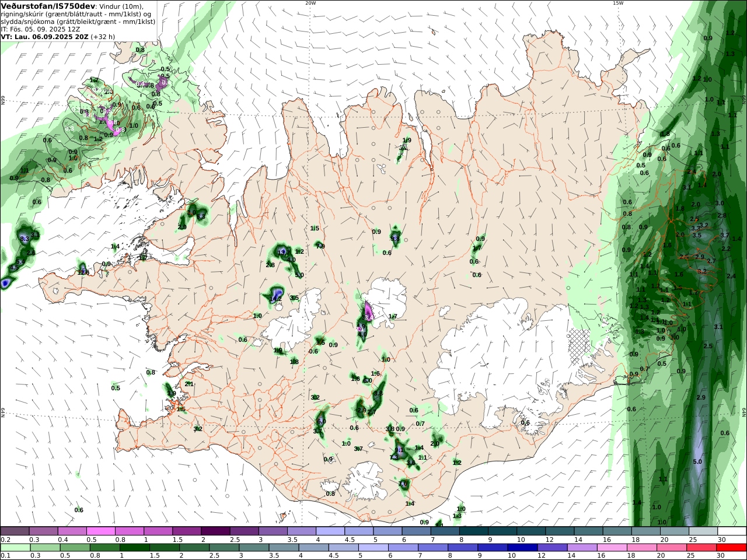Click the 8.3 precipitation value off west coast

point(25,239)
